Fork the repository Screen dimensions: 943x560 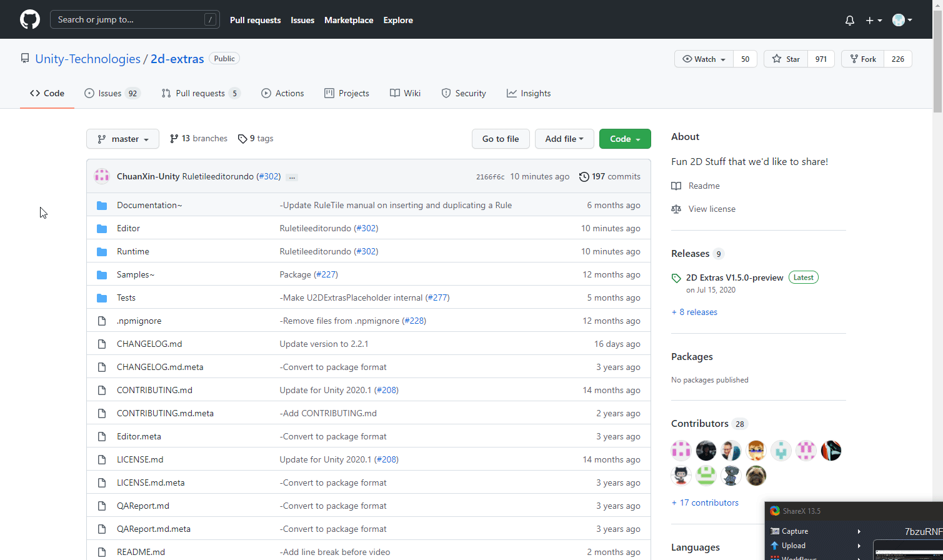pyautogui.click(x=862, y=59)
